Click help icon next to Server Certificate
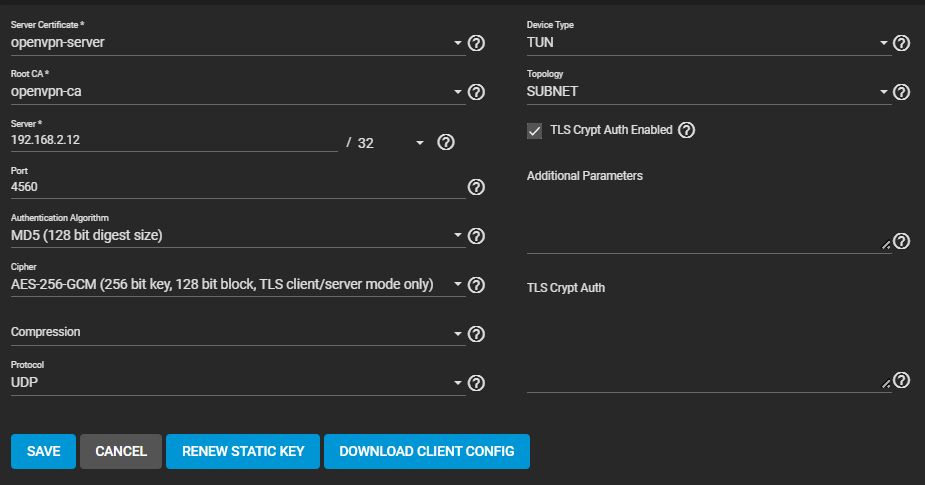Screen dimensions: 925x485 tap(477, 43)
